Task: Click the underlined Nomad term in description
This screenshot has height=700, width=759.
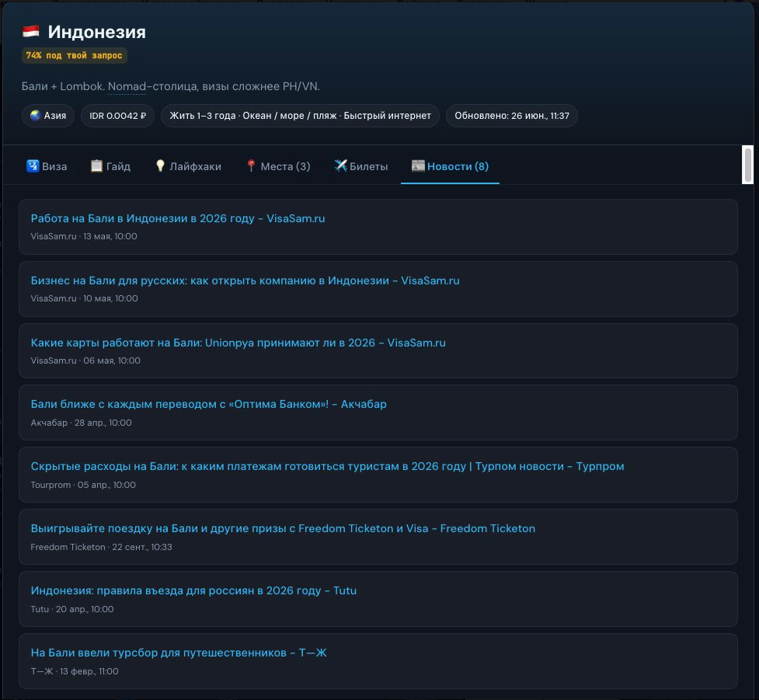Action: point(127,87)
